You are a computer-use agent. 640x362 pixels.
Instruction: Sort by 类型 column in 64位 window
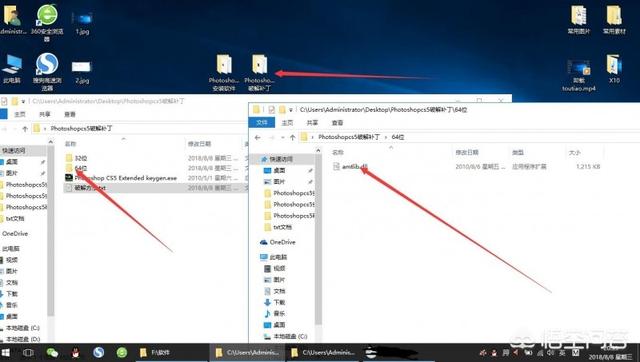click(518, 153)
